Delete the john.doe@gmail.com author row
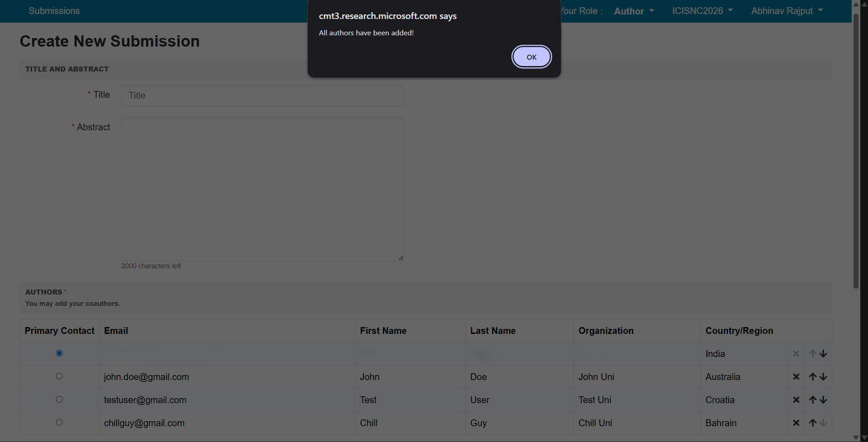 tap(796, 377)
